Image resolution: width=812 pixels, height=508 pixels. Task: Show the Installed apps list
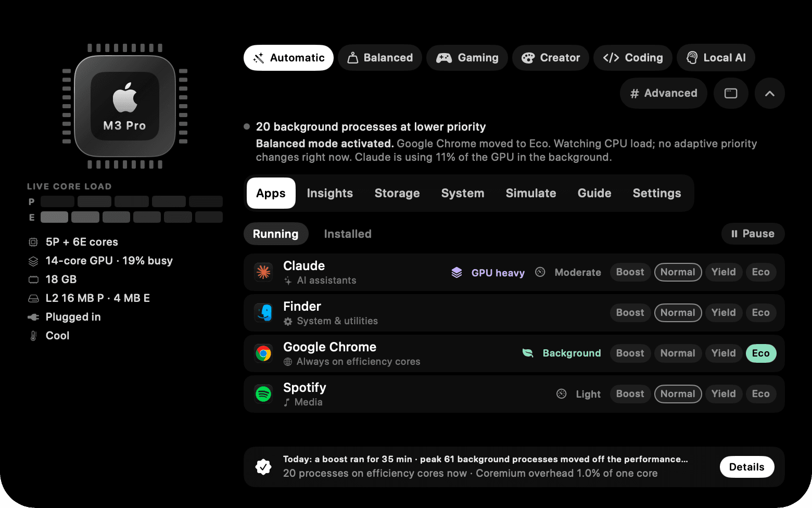point(348,234)
